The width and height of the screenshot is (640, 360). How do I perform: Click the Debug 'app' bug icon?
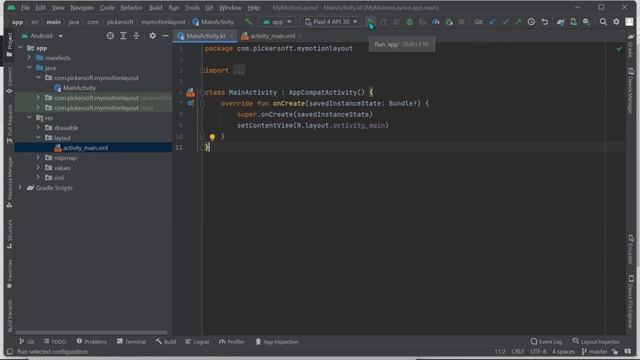click(x=409, y=22)
